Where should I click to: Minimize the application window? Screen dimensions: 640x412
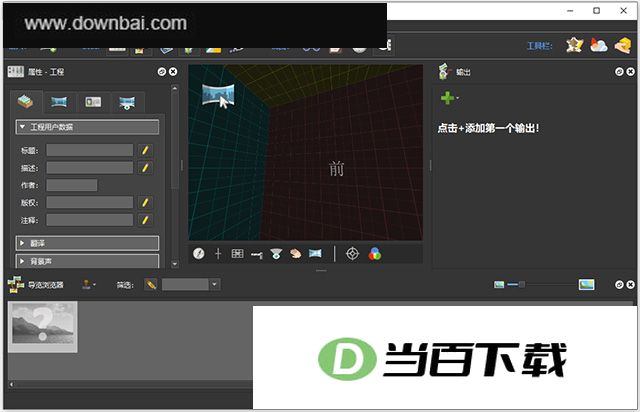[570, 11]
